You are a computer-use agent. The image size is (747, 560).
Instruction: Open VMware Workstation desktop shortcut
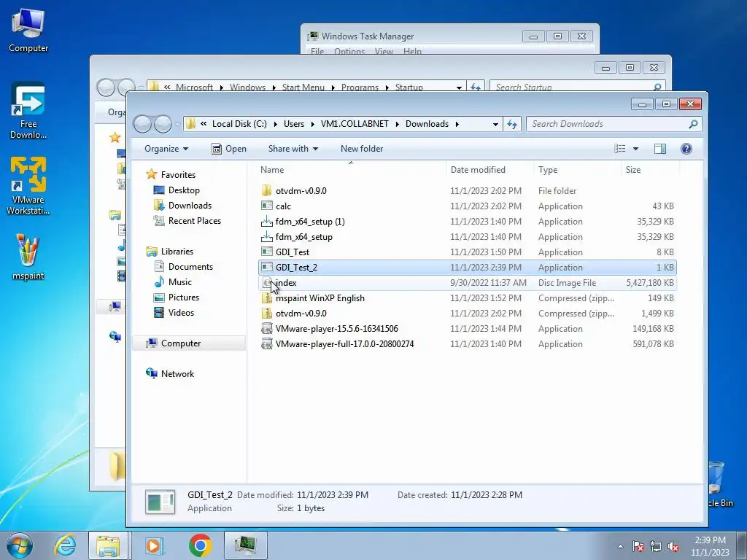tap(28, 186)
